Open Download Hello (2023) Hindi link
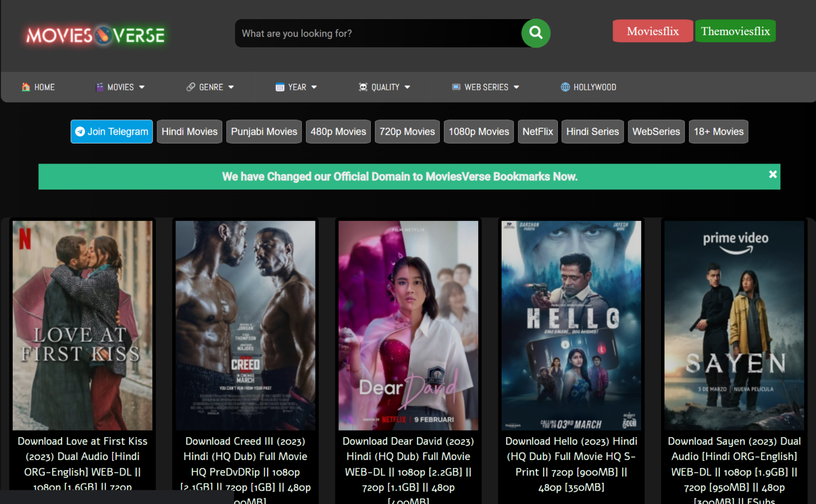The width and height of the screenshot is (816, 504). tap(571, 464)
